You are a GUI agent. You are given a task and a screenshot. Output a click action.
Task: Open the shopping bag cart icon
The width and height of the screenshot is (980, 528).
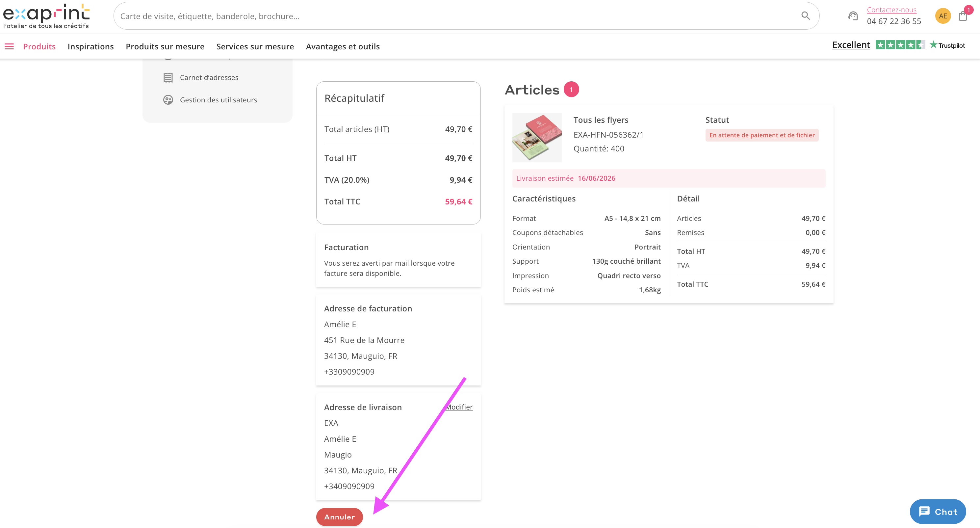pyautogui.click(x=963, y=16)
